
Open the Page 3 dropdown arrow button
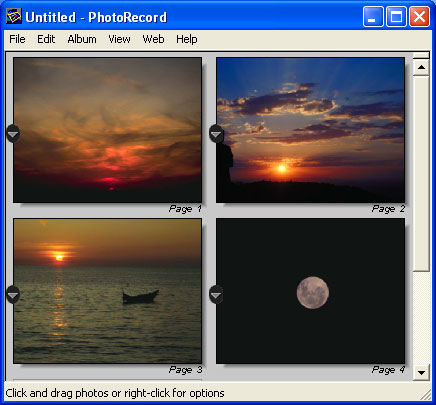pos(13,295)
